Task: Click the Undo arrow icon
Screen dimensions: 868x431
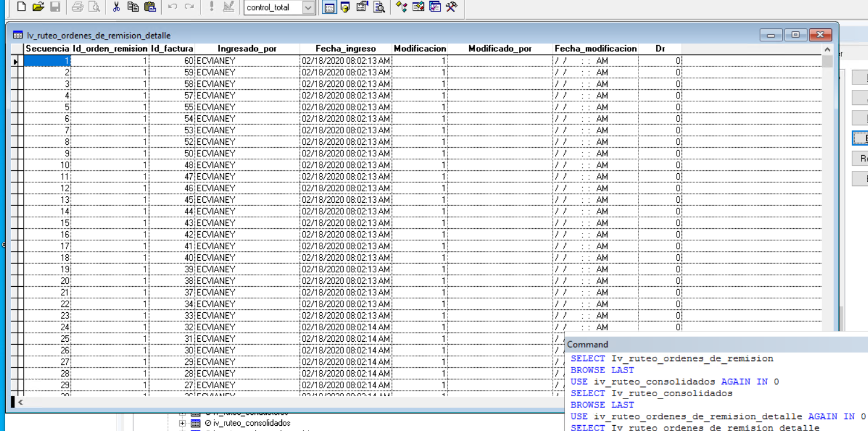Action: (172, 7)
